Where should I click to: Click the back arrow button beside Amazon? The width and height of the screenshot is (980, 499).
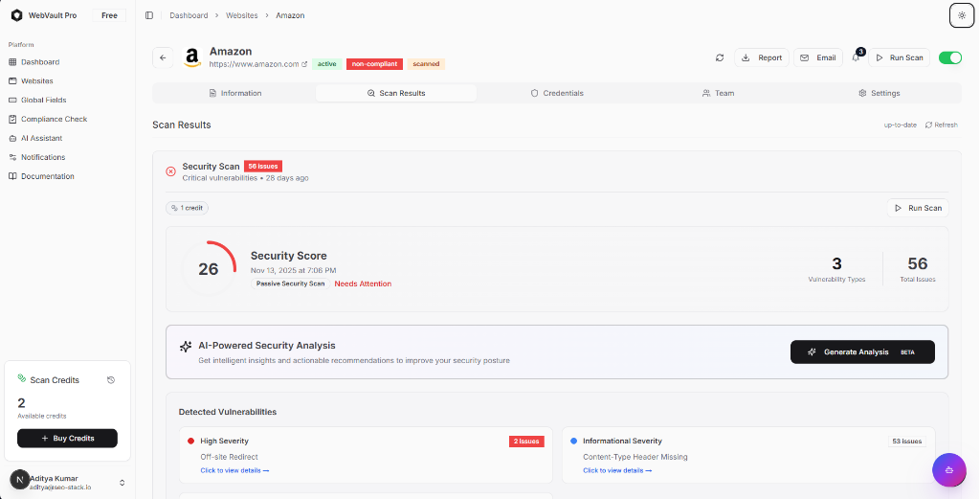pyautogui.click(x=163, y=57)
